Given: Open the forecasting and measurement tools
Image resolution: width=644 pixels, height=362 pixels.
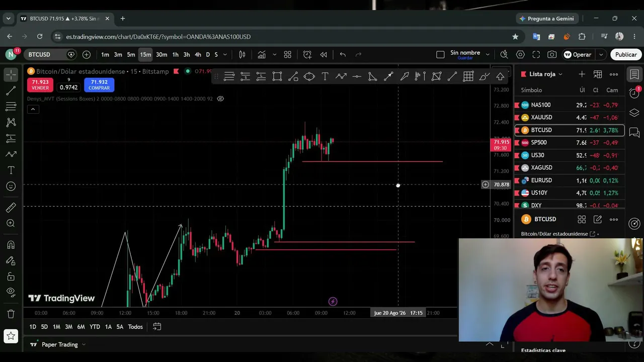Looking at the screenshot, I should (11, 139).
